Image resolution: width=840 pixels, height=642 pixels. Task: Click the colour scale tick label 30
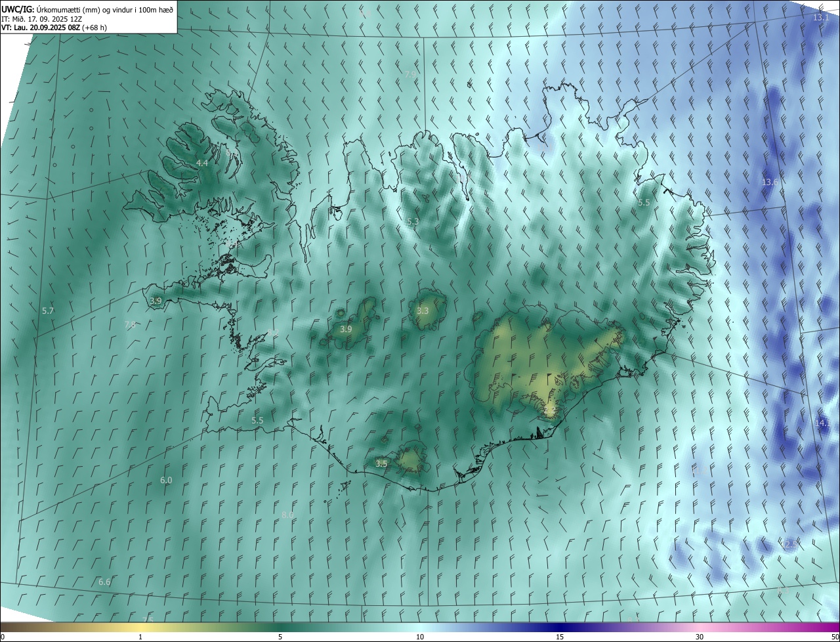pos(700,637)
